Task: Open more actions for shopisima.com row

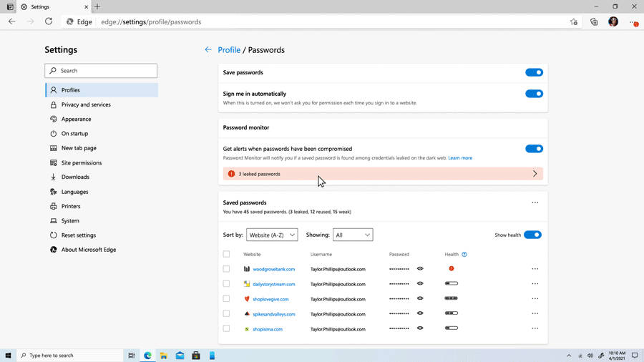Action: click(535, 328)
